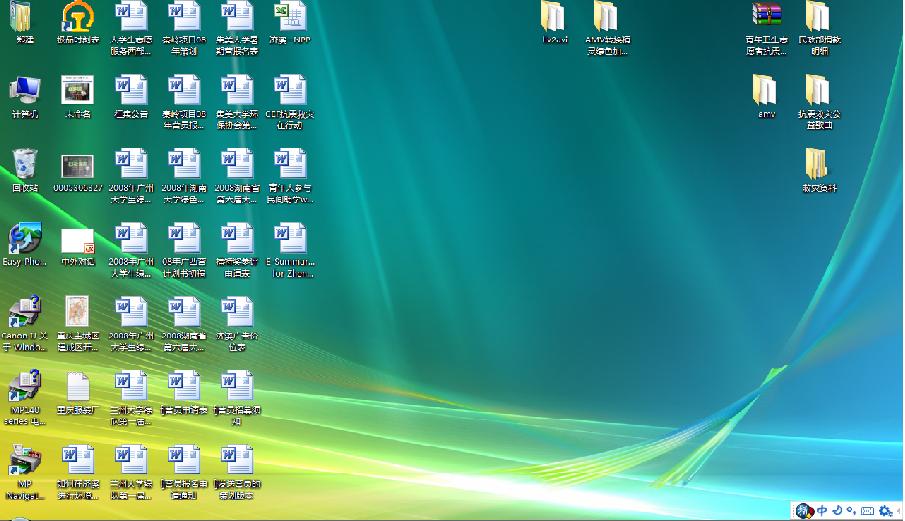
Task: Select the amv folder icon
Action: 766,91
